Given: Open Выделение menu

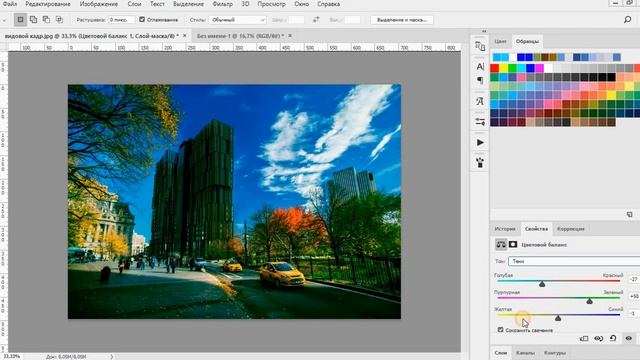Looking at the screenshot, I should [x=188, y=4].
